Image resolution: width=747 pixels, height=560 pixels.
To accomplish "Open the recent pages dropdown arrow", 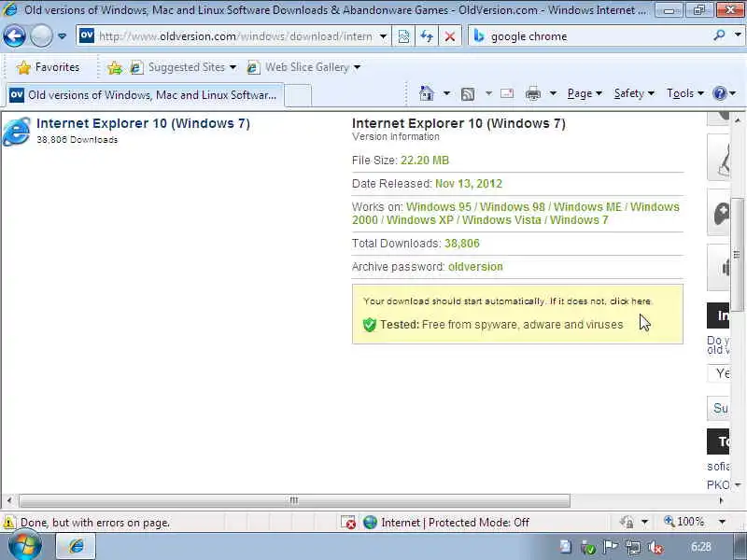I will (x=62, y=35).
